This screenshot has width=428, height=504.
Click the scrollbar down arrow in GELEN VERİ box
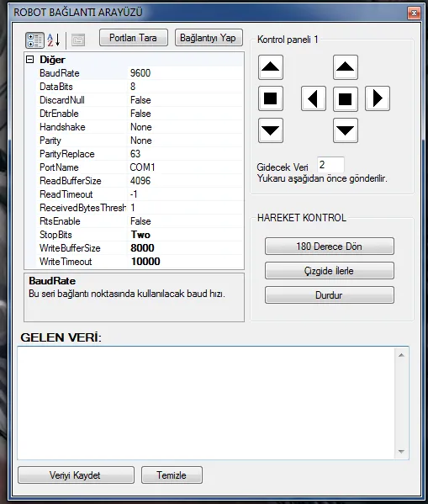pyautogui.click(x=401, y=451)
